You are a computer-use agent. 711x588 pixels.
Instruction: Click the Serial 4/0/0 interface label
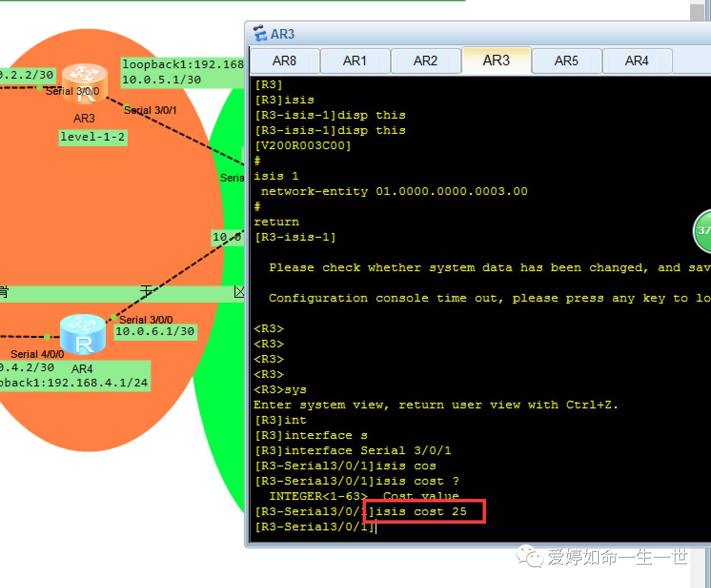(x=37, y=354)
